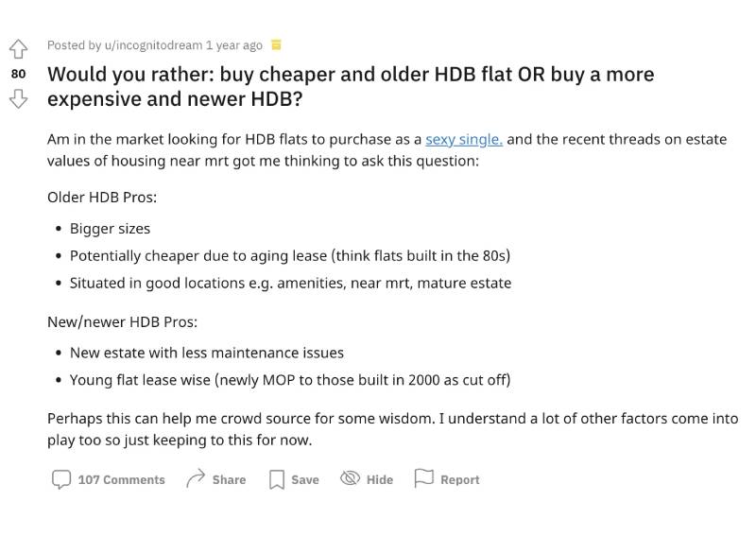Click the "1 year ago" timestamp
Screen dimensions: 756x536
[x=234, y=45]
